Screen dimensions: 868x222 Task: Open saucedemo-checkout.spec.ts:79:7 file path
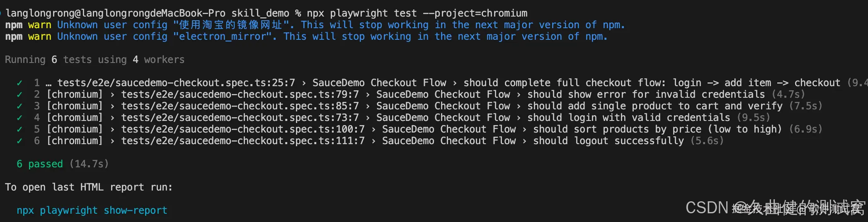coord(240,94)
